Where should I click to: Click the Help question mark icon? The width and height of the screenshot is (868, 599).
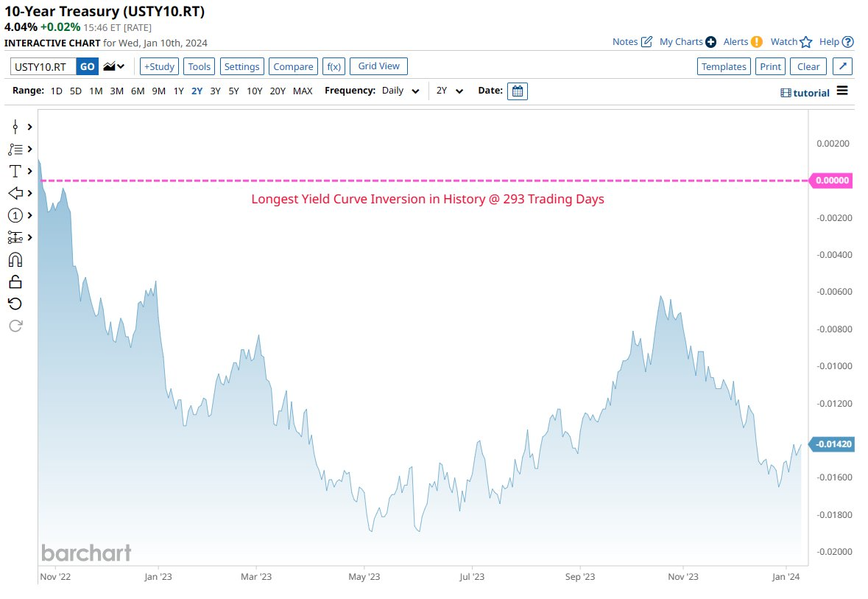(847, 41)
